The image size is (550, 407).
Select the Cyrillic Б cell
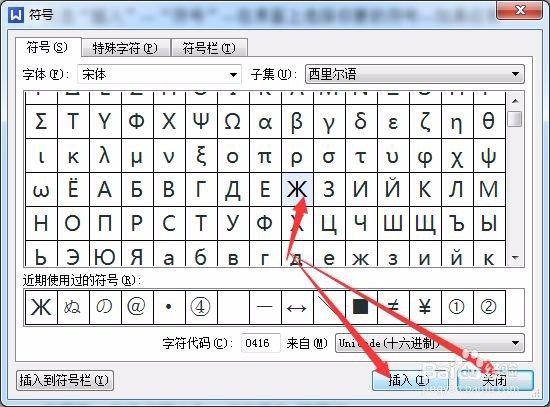(137, 189)
